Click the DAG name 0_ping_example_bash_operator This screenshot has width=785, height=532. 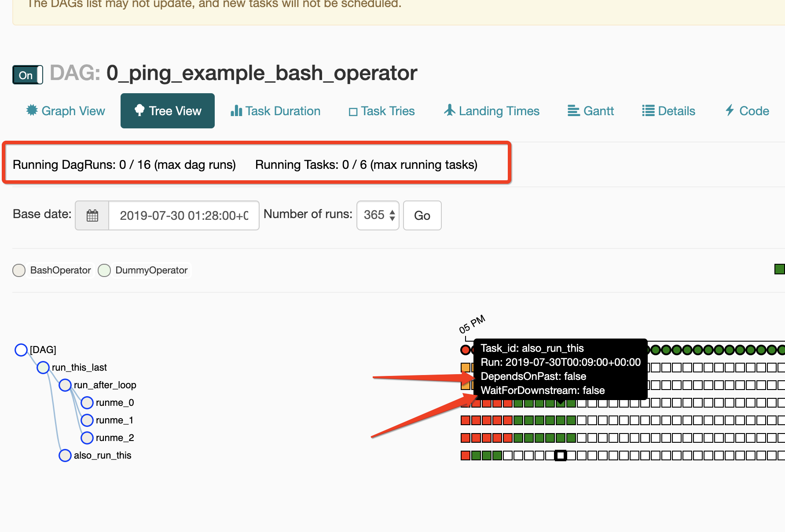click(x=262, y=73)
